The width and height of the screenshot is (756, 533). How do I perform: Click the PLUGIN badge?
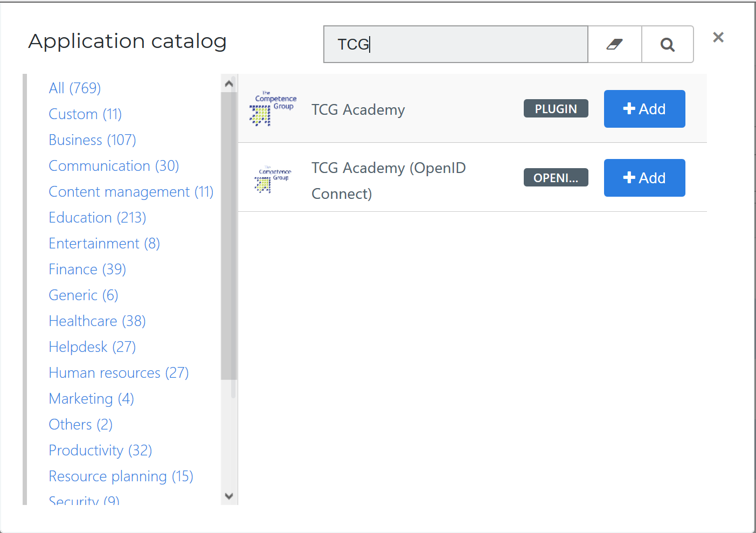coord(556,109)
